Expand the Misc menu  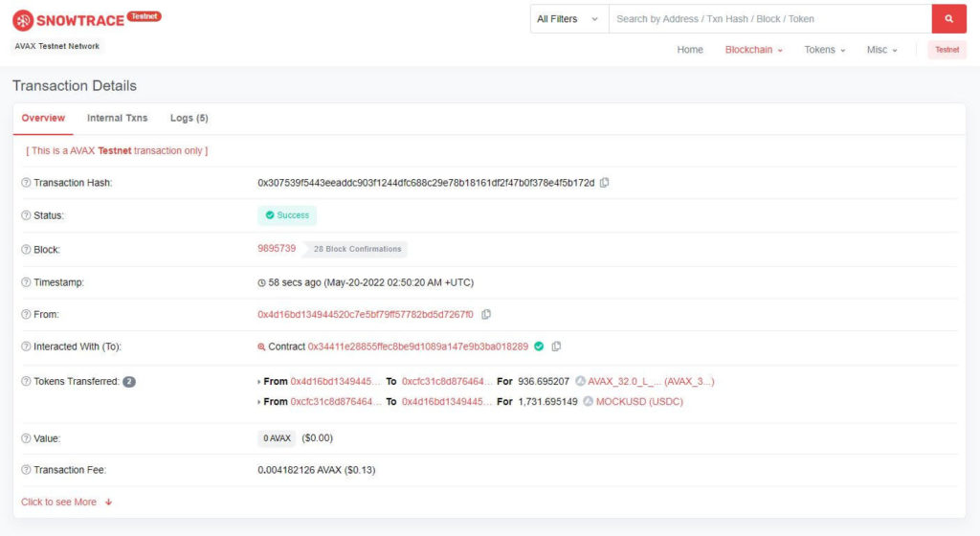tap(881, 50)
